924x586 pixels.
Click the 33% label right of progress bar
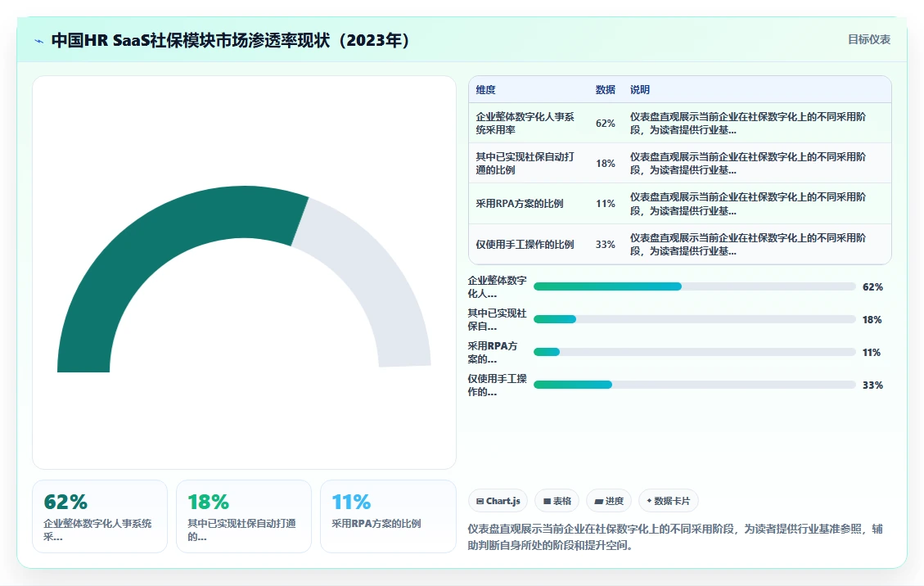(872, 385)
